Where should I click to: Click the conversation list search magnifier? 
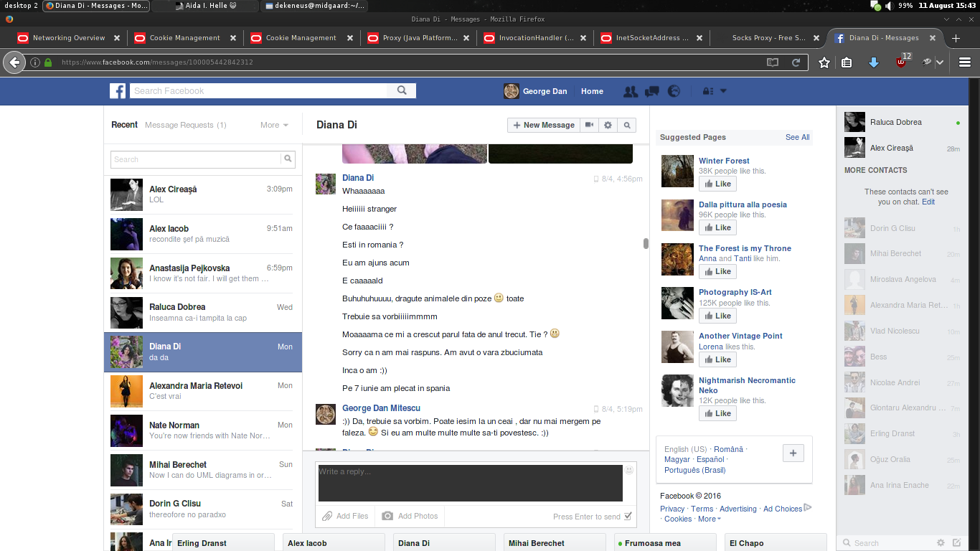point(288,159)
